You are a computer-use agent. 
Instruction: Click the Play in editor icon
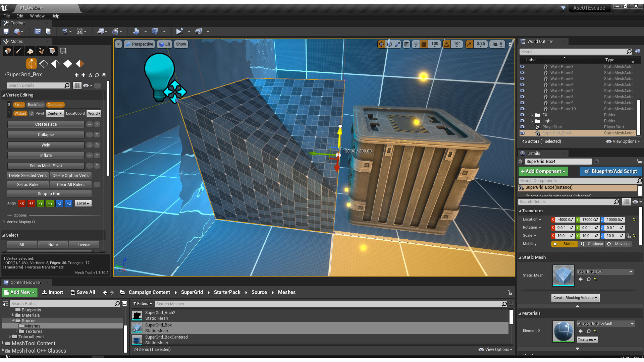coord(179,32)
